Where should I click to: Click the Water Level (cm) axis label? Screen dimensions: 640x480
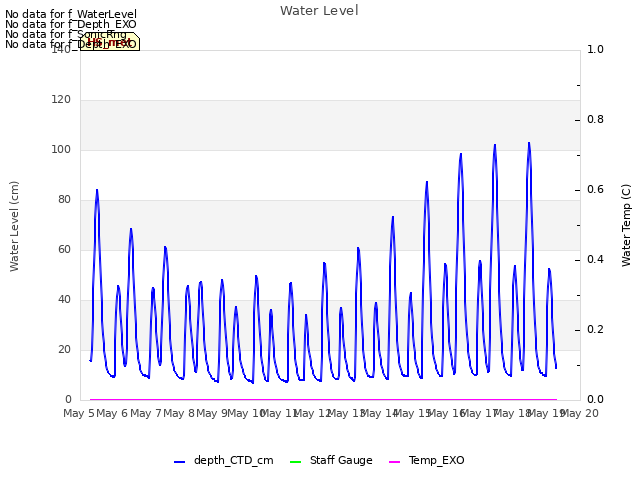(x=14, y=226)
